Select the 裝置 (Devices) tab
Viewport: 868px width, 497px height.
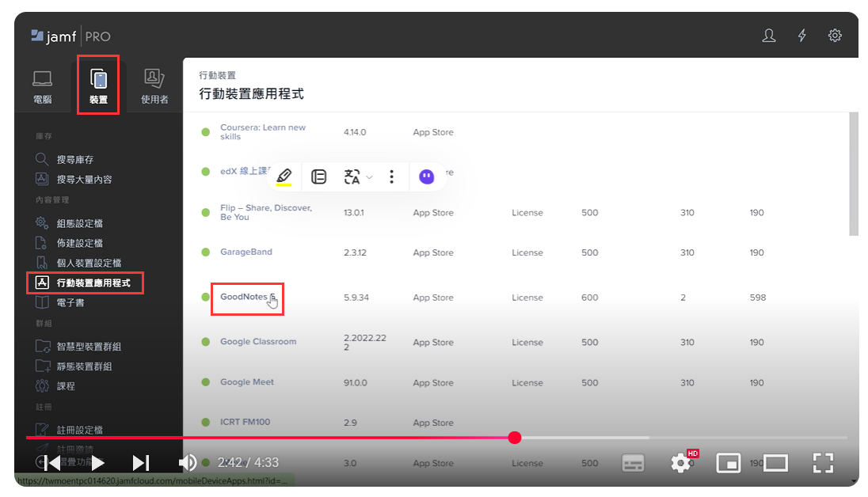coord(98,85)
